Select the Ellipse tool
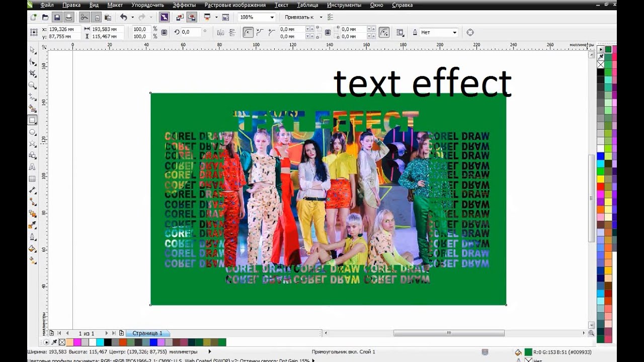 (33, 132)
